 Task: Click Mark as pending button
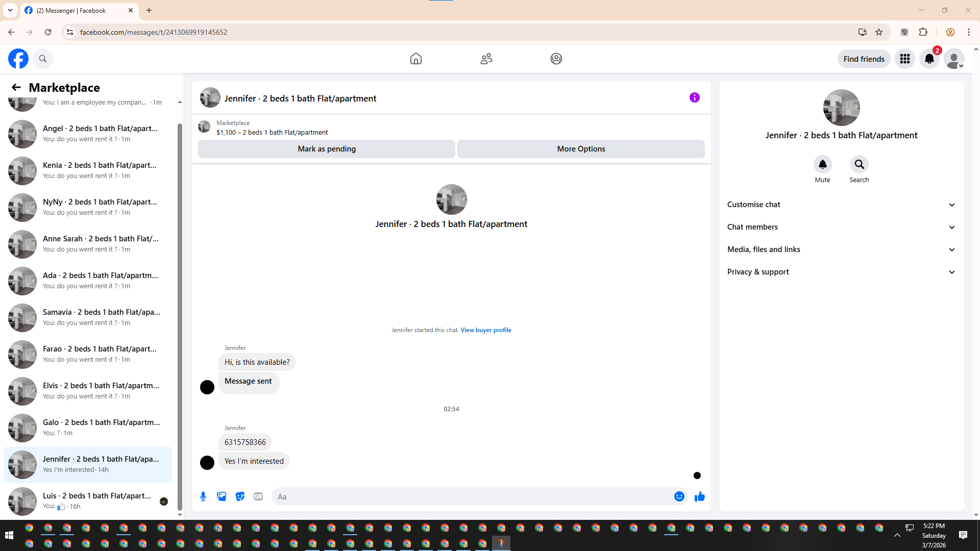click(327, 149)
